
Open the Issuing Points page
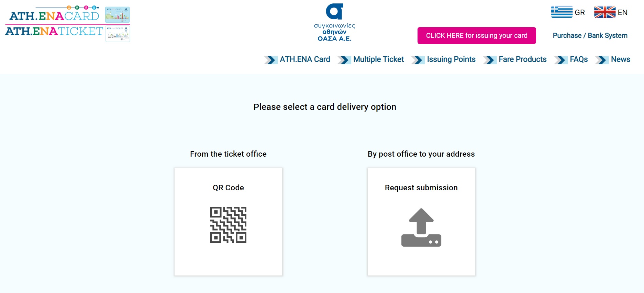[451, 59]
